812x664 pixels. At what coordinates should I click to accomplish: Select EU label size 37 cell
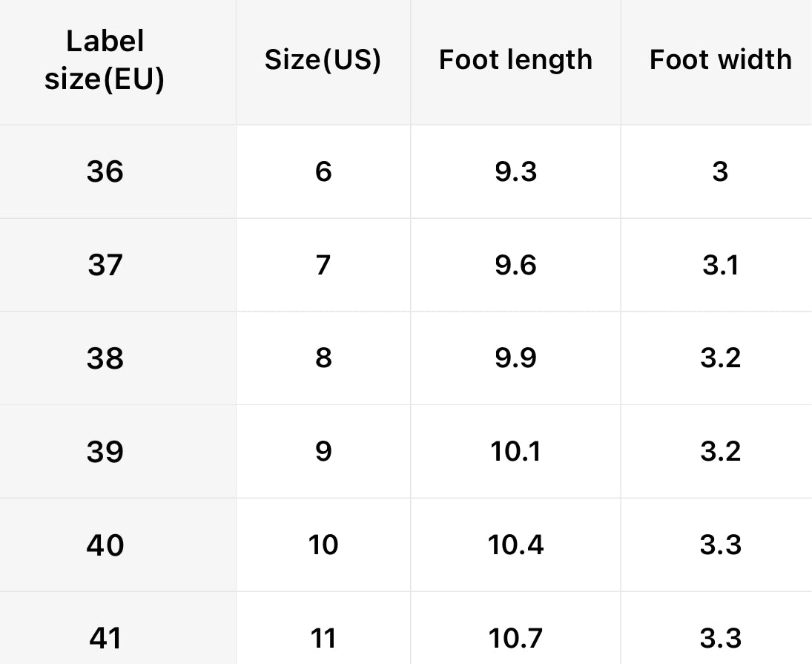(105, 265)
